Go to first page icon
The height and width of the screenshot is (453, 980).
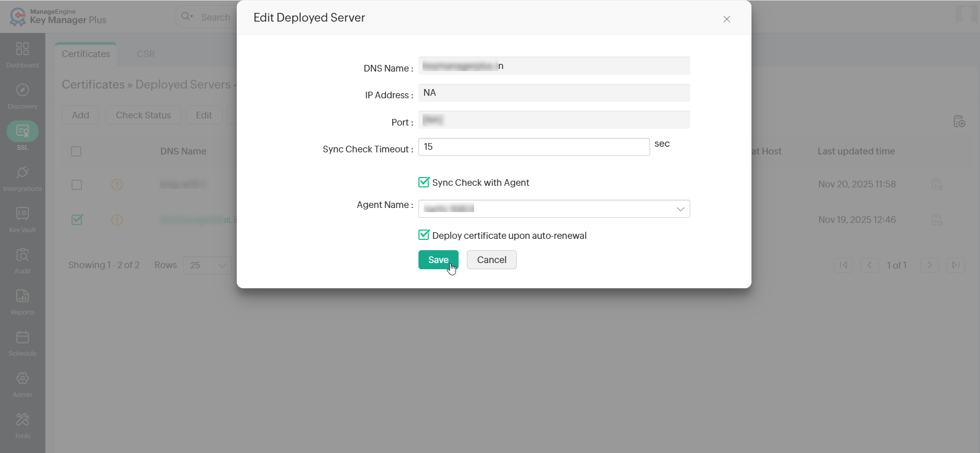point(843,265)
